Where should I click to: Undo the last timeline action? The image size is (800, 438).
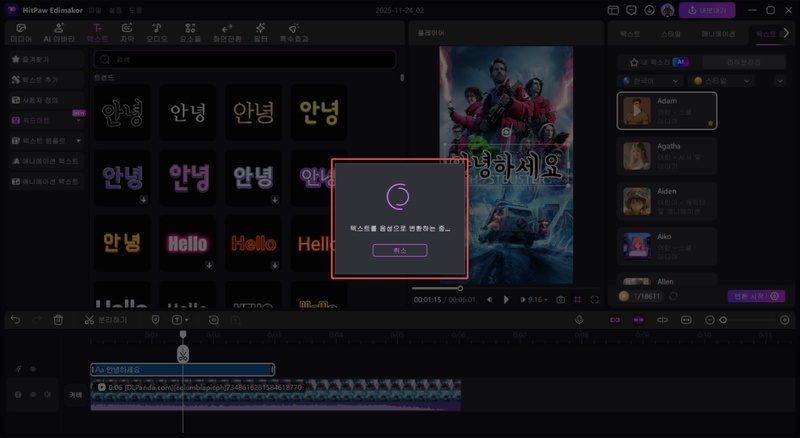pyautogui.click(x=15, y=320)
